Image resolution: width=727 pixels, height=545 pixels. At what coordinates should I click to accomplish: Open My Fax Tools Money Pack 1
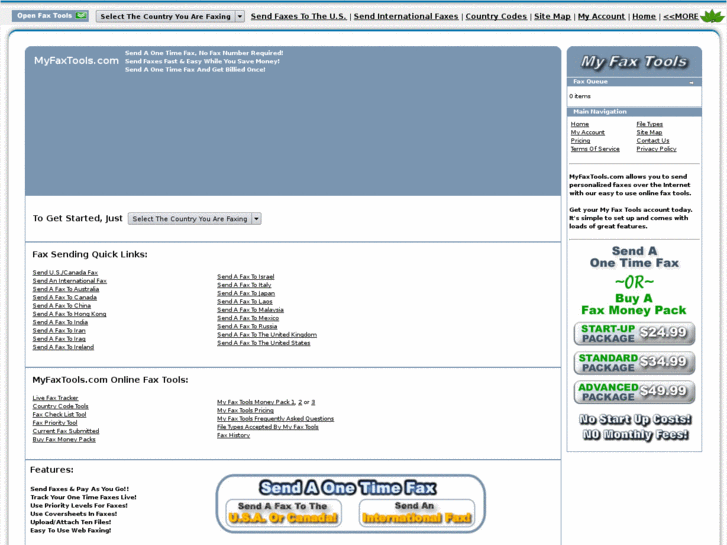(256, 402)
